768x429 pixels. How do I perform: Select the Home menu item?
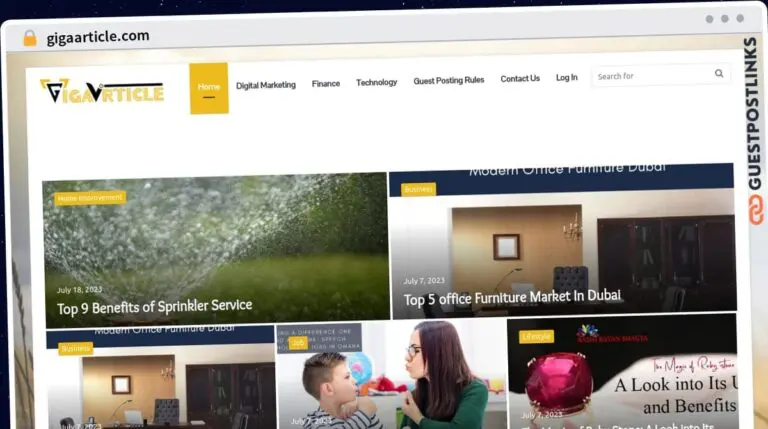(209, 88)
